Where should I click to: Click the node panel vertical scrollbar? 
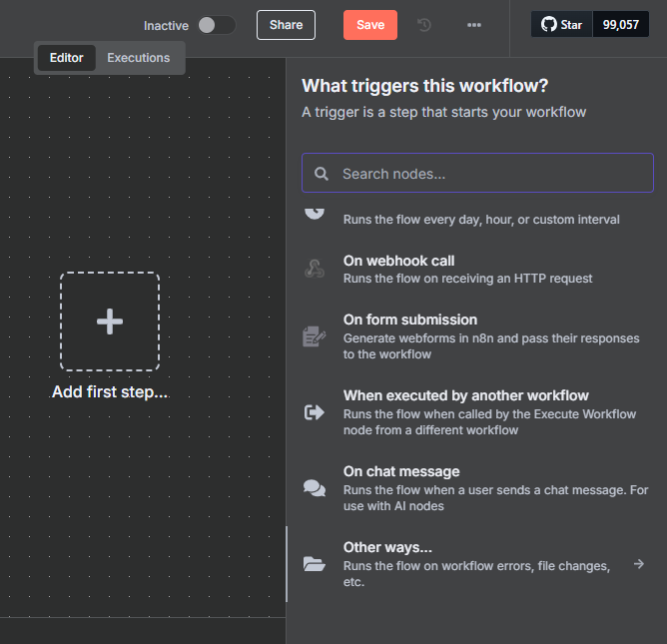tap(287, 564)
